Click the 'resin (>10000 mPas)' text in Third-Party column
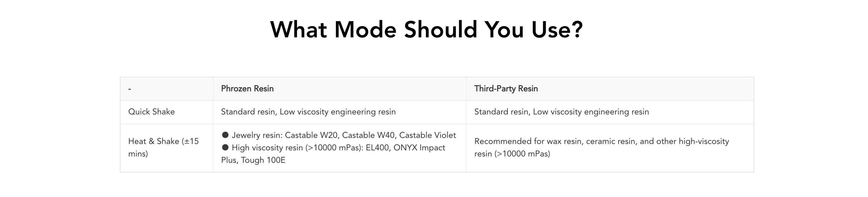 512,154
